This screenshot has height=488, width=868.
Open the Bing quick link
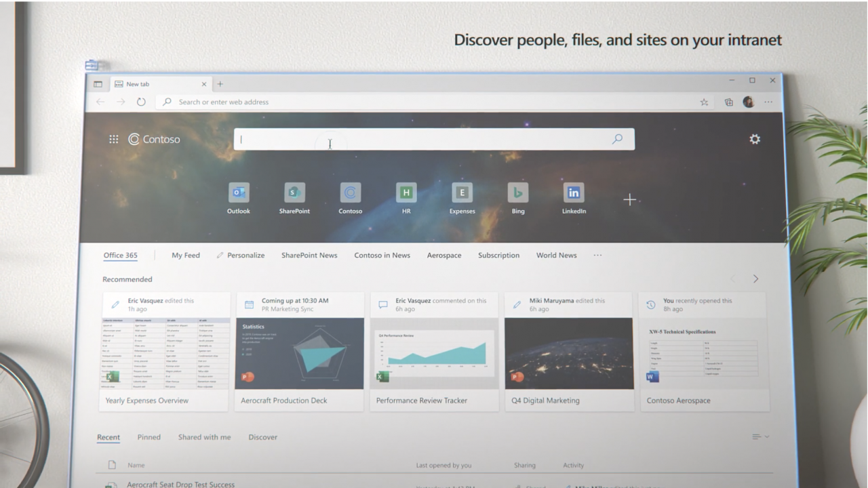pos(518,199)
